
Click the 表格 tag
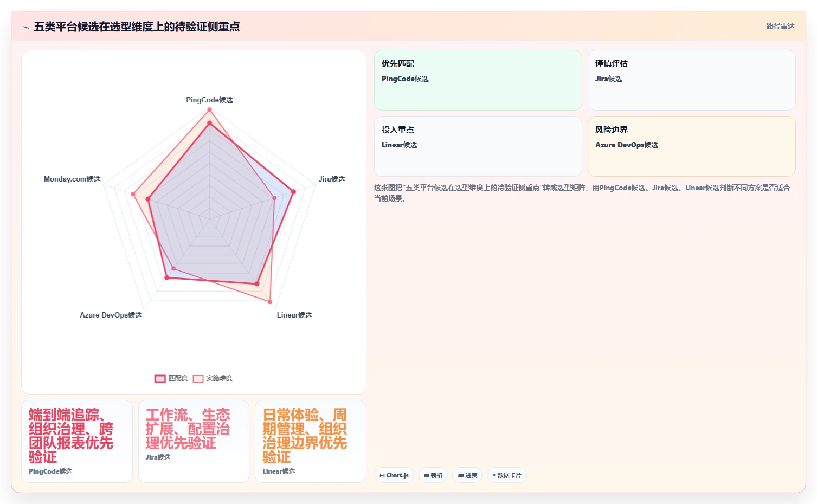click(x=433, y=475)
